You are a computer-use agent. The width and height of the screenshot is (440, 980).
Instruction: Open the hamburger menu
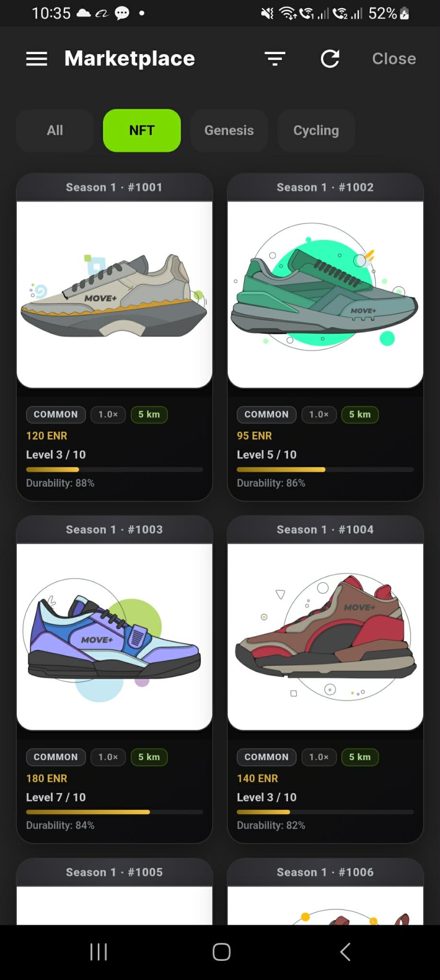click(x=36, y=59)
